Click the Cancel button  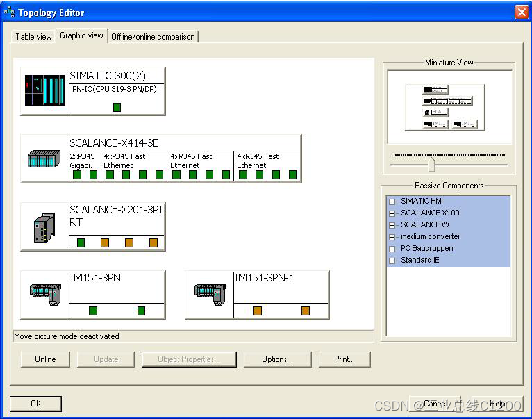coord(435,404)
